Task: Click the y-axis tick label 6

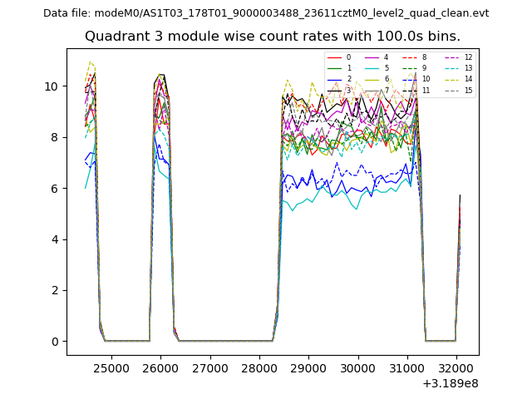Action: (55, 189)
